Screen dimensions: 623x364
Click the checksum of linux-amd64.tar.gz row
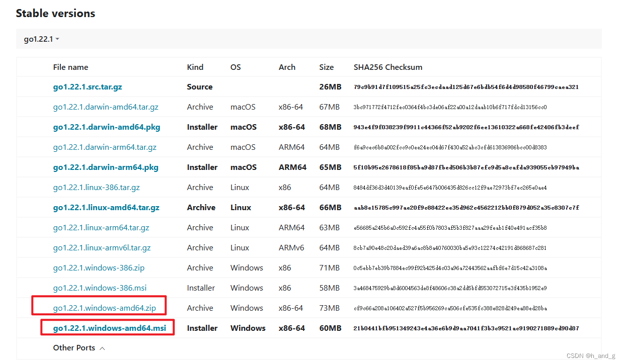(466, 208)
